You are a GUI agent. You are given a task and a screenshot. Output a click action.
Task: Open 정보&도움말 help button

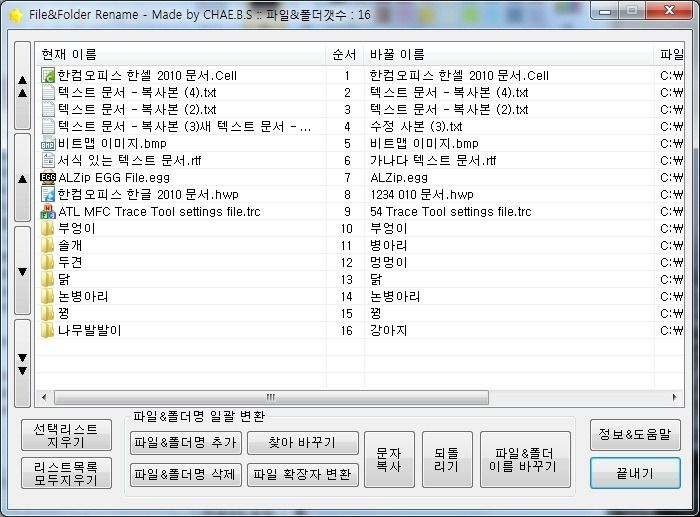635,434
